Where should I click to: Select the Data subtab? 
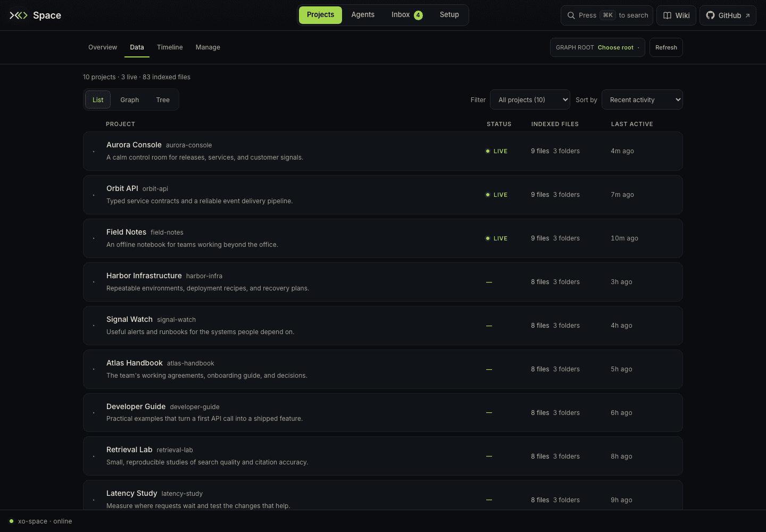[x=137, y=47]
